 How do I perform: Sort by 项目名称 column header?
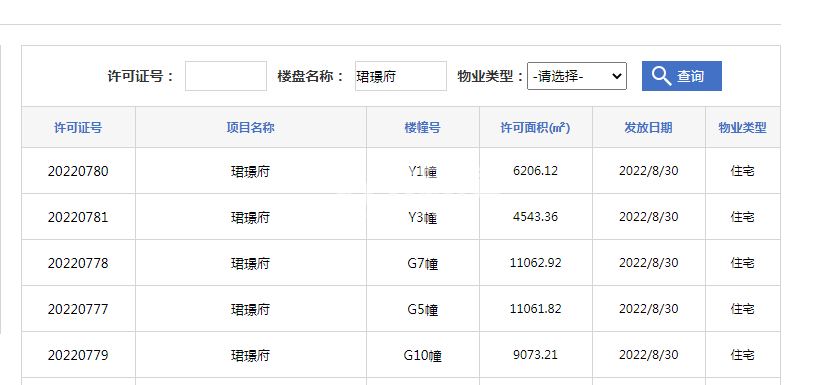[x=250, y=127]
